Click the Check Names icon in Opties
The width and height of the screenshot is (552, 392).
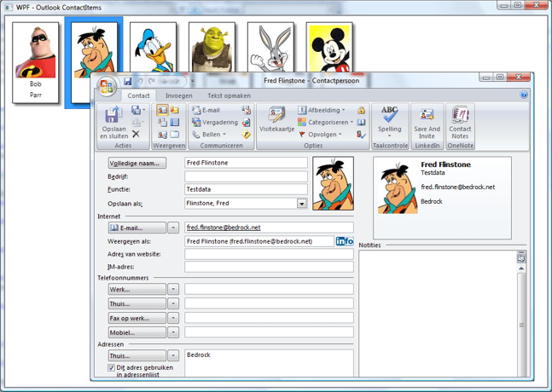pos(361,135)
